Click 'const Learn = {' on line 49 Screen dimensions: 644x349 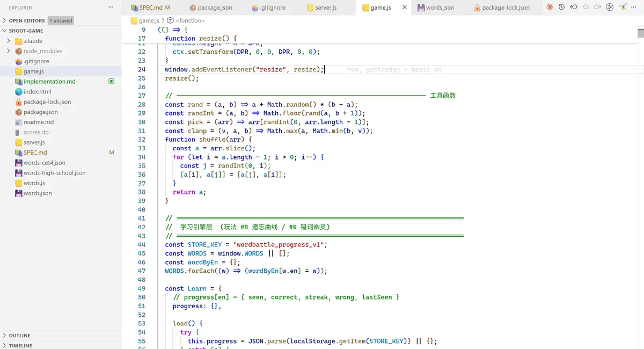coord(194,288)
